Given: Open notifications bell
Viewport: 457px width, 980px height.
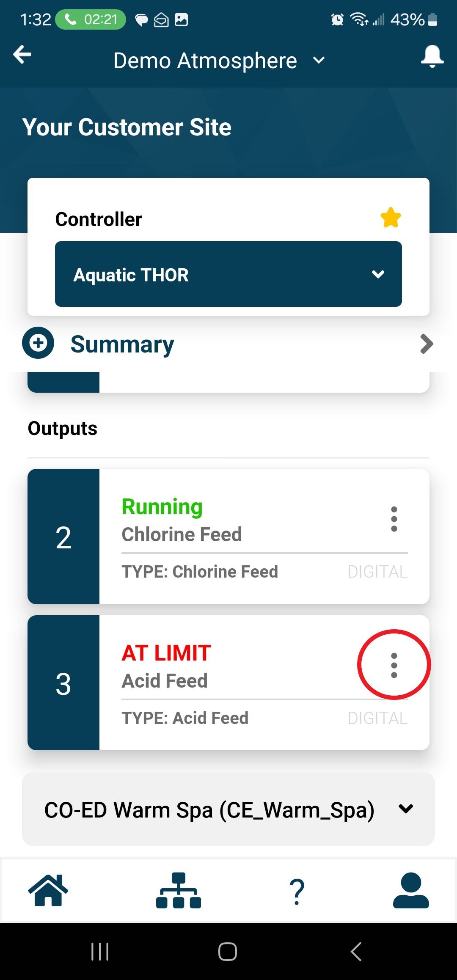Looking at the screenshot, I should tap(432, 56).
